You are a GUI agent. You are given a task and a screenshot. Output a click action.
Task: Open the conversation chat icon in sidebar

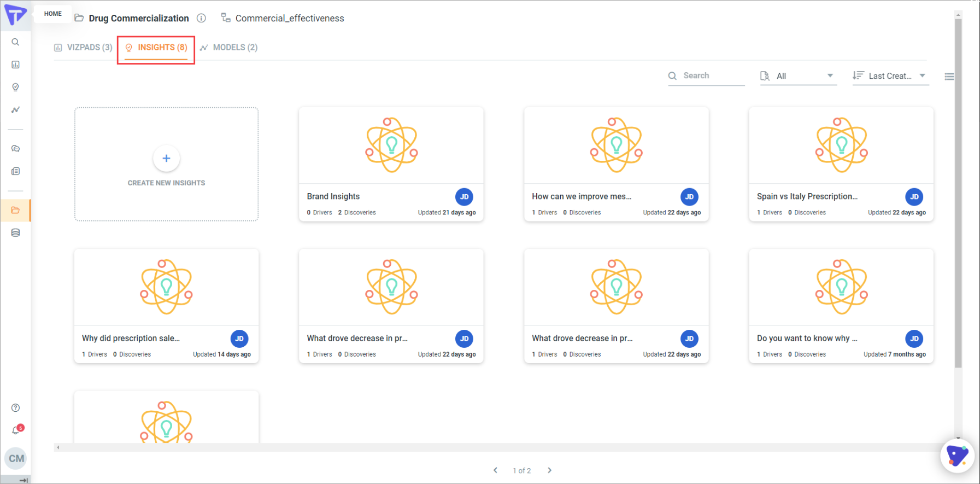pyautogui.click(x=15, y=148)
